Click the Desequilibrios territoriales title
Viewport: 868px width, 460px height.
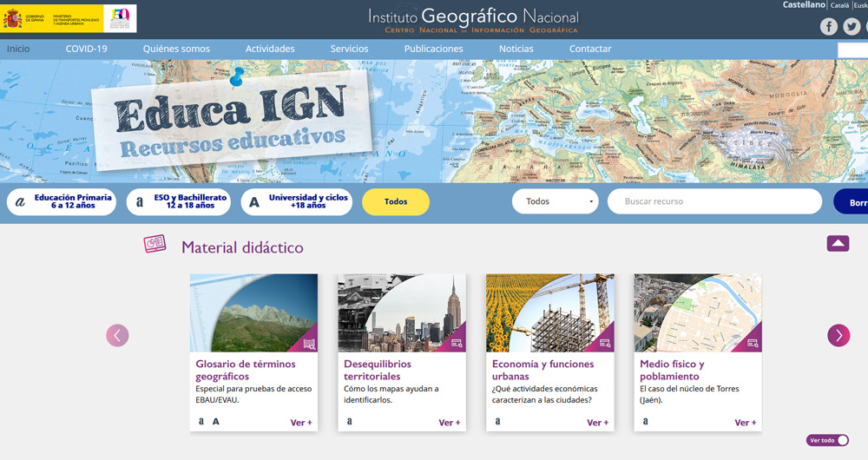[x=378, y=371]
